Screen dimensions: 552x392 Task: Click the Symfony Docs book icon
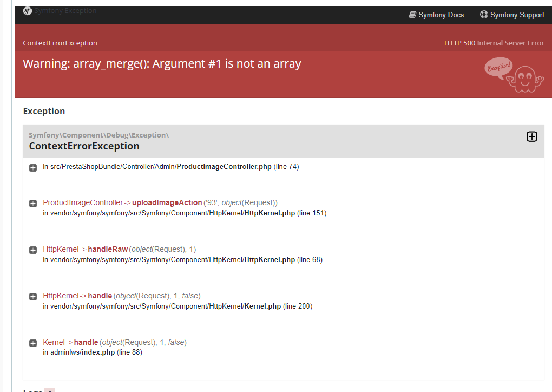coord(412,15)
